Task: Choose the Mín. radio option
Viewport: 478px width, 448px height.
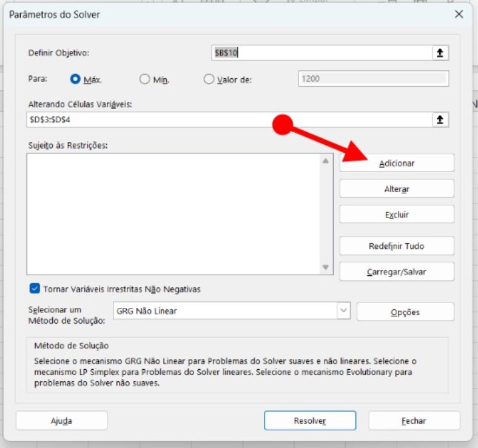Action: pos(144,79)
